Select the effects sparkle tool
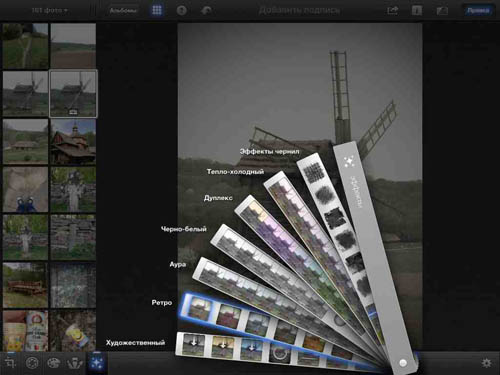 click(97, 363)
